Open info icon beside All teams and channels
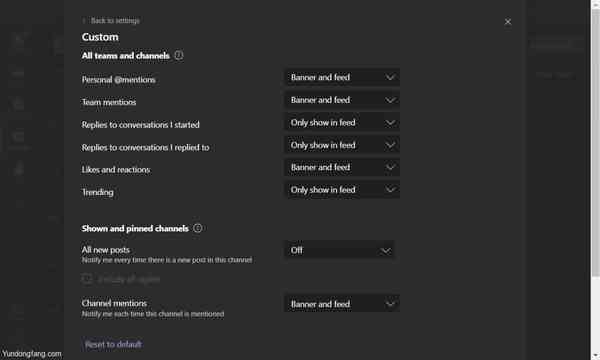600x360 pixels. (x=179, y=55)
